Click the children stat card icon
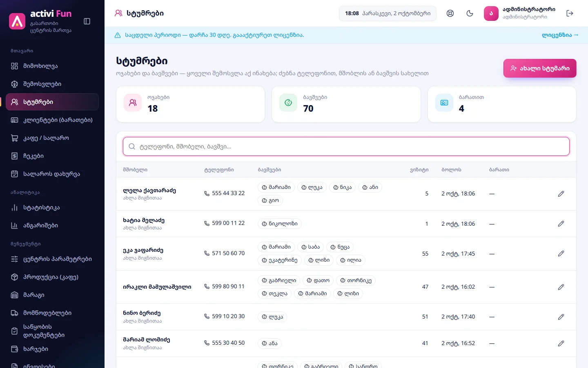The height and width of the screenshot is (368, 588). pos(288,103)
